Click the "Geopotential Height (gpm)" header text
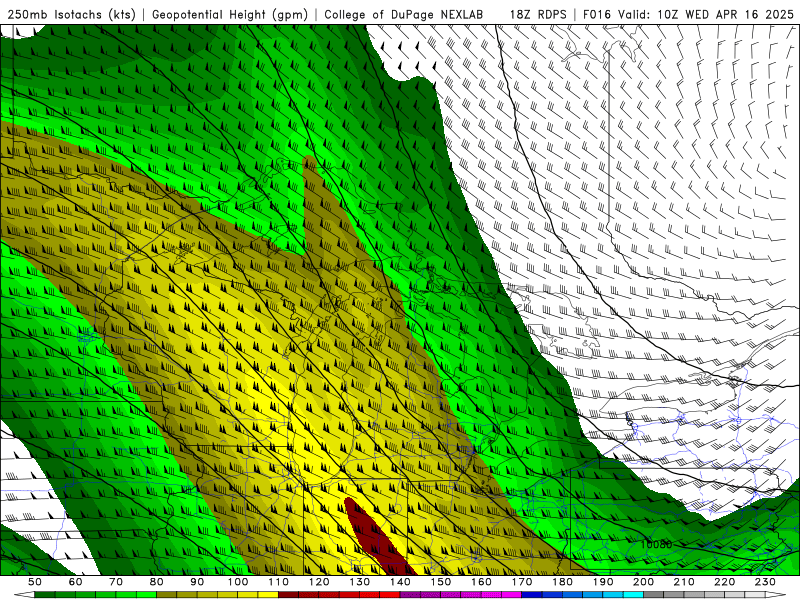Image resolution: width=800 pixels, height=600 pixels. (x=230, y=15)
